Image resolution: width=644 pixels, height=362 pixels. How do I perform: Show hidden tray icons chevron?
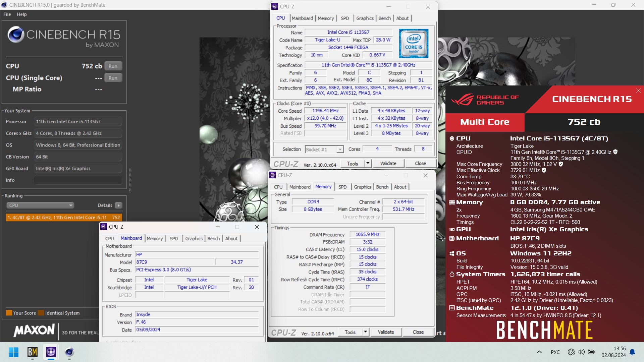[x=539, y=352]
